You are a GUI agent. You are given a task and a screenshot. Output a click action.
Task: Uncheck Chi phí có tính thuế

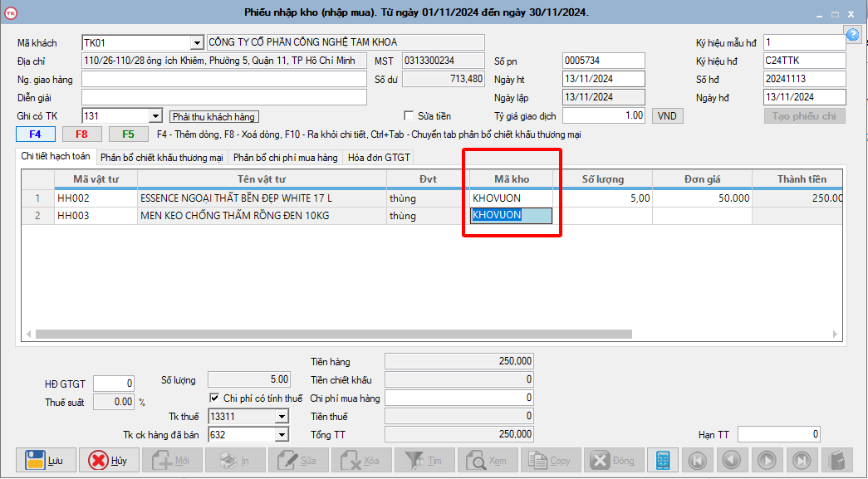click(215, 398)
